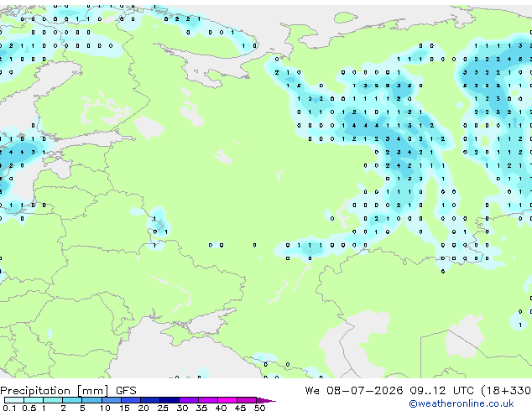Select the lightest 0.1–0.5 mm legend swatch
The width and height of the screenshot is (532, 411).
click(x=14, y=400)
